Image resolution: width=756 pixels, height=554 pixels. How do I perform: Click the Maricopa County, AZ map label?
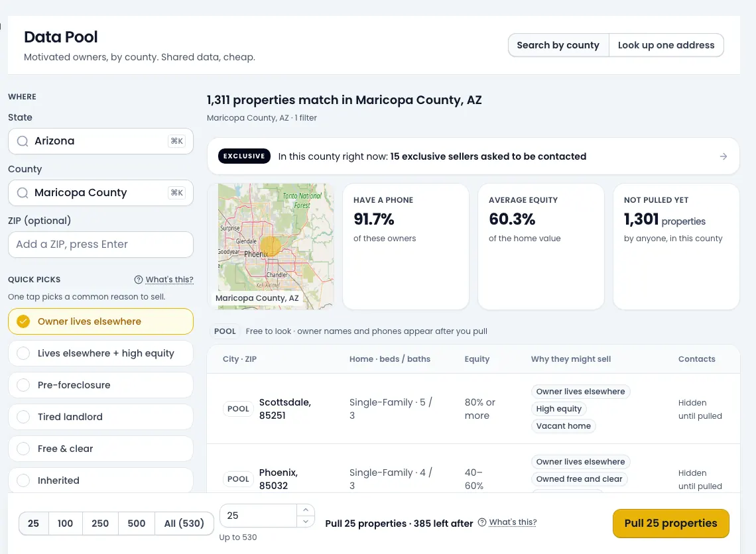coord(257,298)
